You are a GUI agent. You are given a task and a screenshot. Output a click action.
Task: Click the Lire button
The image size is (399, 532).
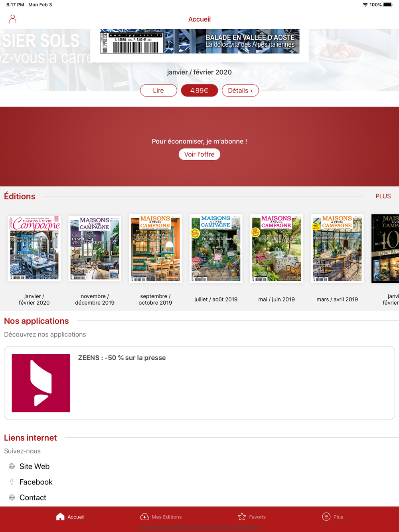pyautogui.click(x=158, y=91)
